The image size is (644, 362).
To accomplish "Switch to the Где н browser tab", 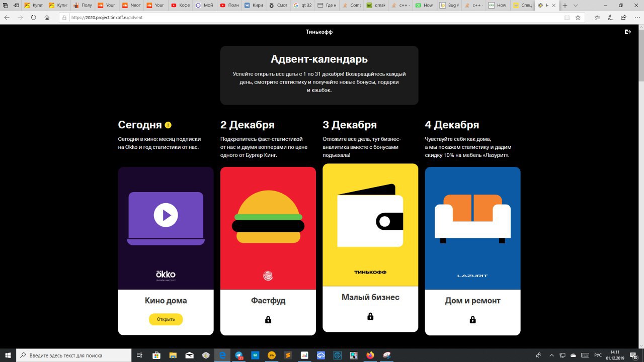I will coord(327,5).
